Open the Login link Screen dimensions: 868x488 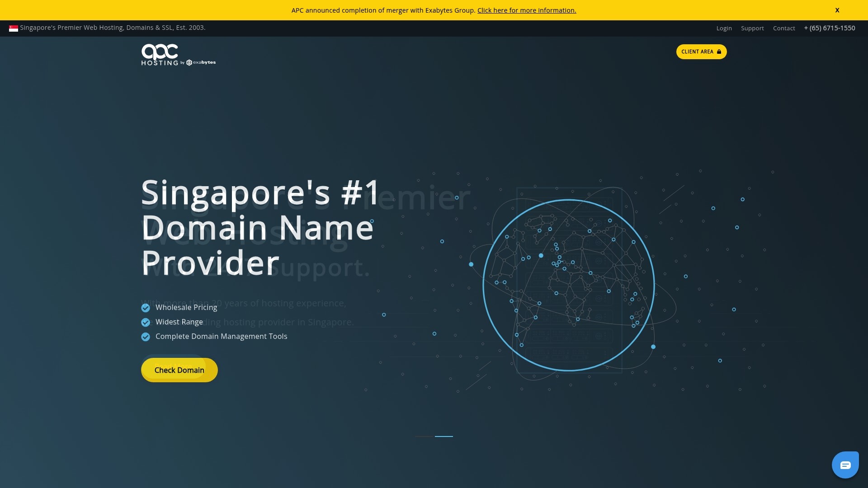point(724,28)
